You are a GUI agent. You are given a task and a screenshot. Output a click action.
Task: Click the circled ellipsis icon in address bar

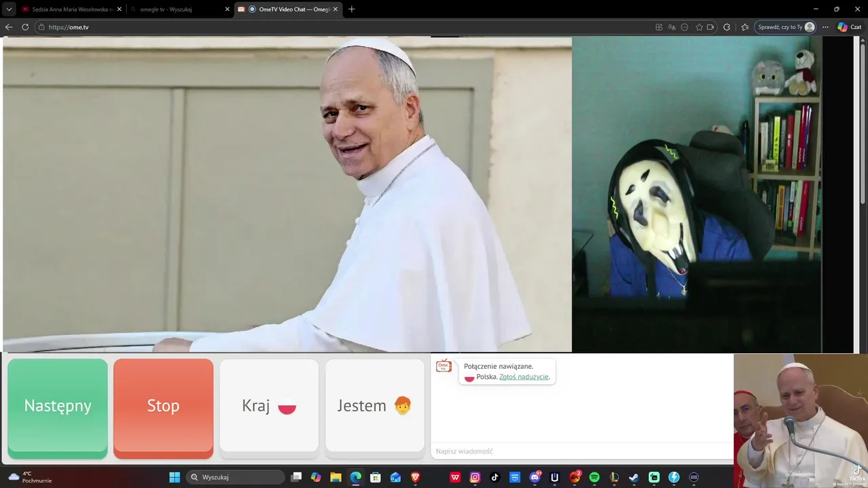tap(684, 27)
